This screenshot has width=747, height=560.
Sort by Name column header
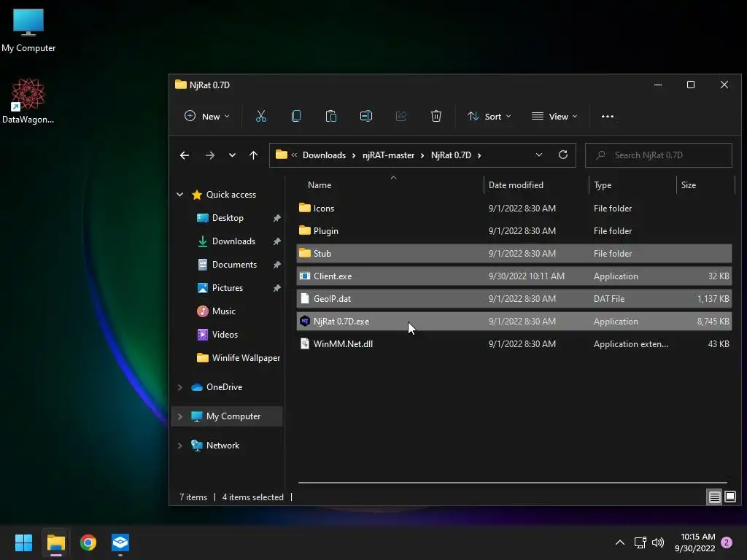point(320,184)
